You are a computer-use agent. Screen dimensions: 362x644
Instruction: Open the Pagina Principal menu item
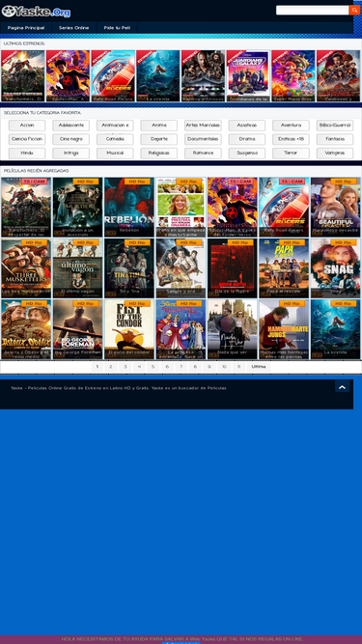(x=26, y=28)
